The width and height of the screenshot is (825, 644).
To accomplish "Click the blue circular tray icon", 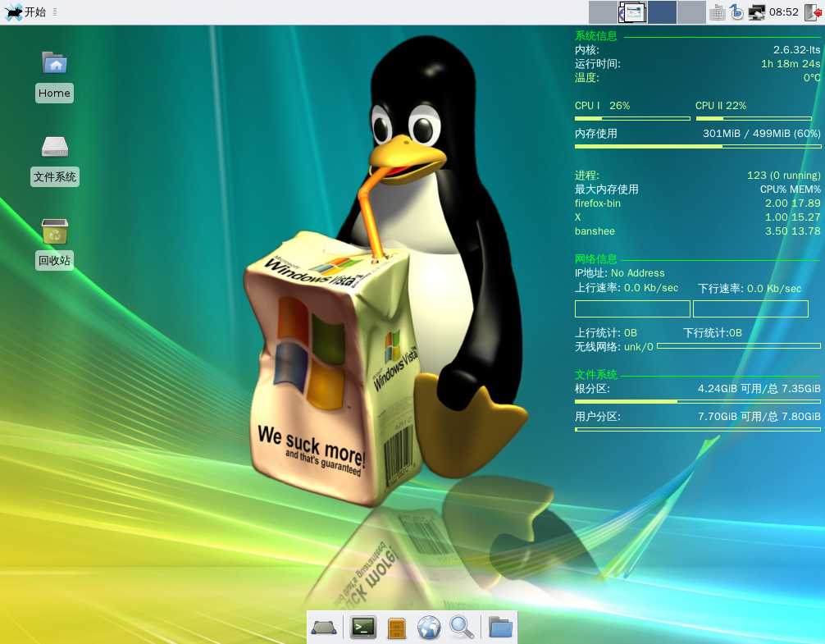I will pyautogui.click(x=736, y=12).
